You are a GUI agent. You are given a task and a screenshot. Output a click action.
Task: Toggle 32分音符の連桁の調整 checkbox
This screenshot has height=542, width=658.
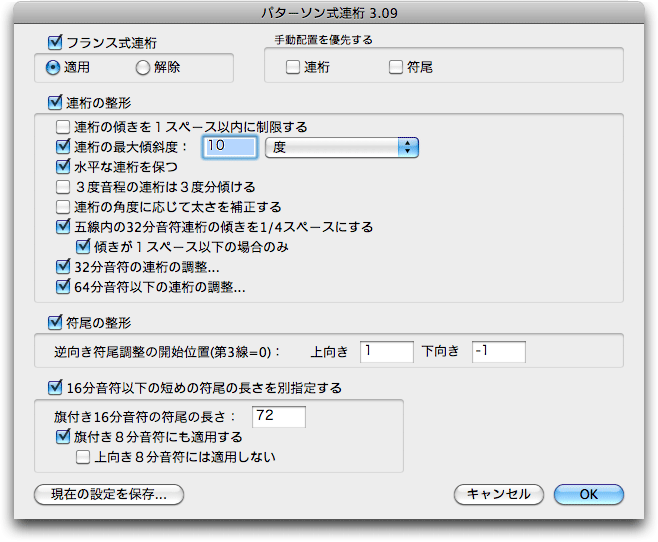[x=63, y=266]
